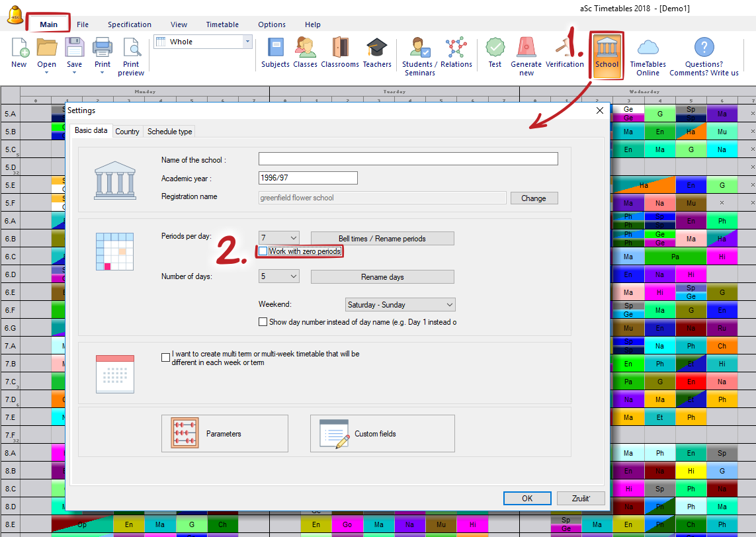Click the Name of the school field
The height and width of the screenshot is (537, 756).
408,159
